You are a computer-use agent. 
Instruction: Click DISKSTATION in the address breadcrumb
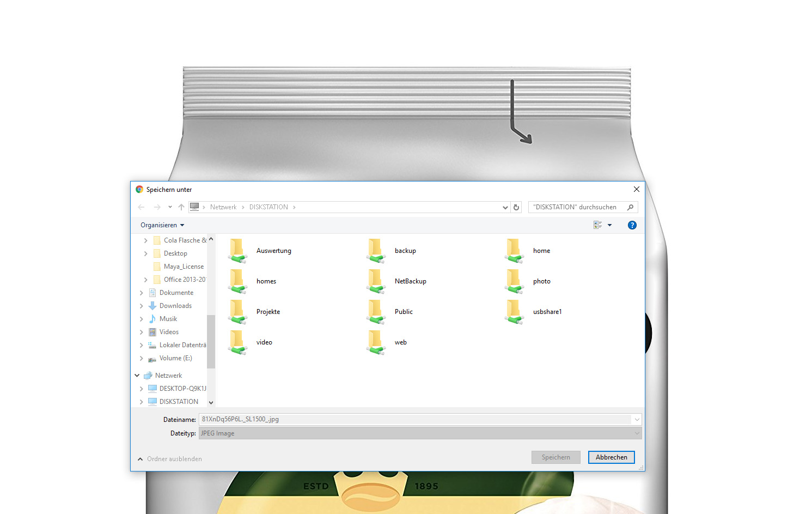(268, 207)
